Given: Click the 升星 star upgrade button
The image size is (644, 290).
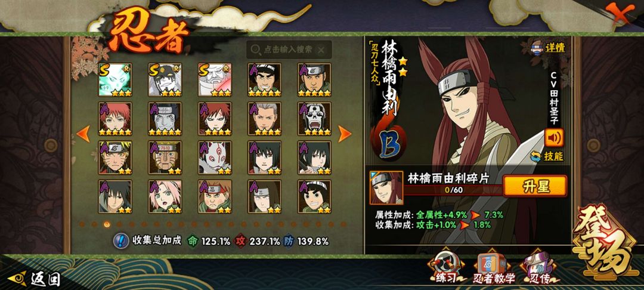Looking at the screenshot, I should tap(535, 186).
